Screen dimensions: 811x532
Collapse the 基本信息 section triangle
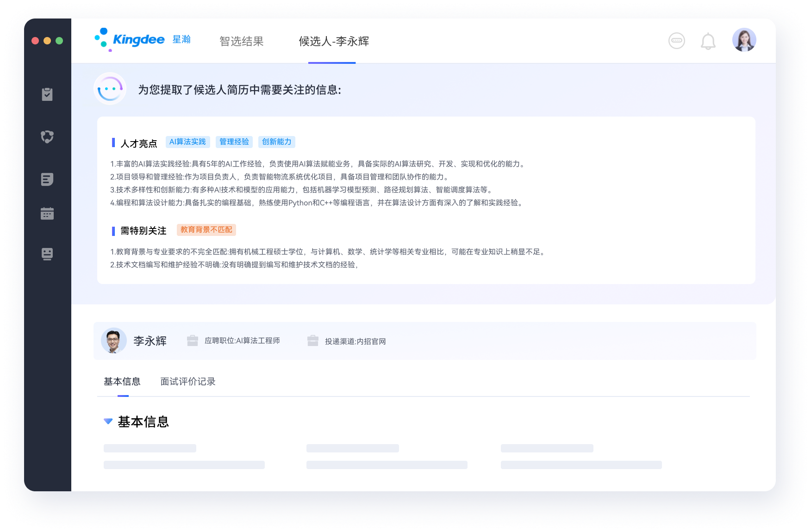point(108,421)
